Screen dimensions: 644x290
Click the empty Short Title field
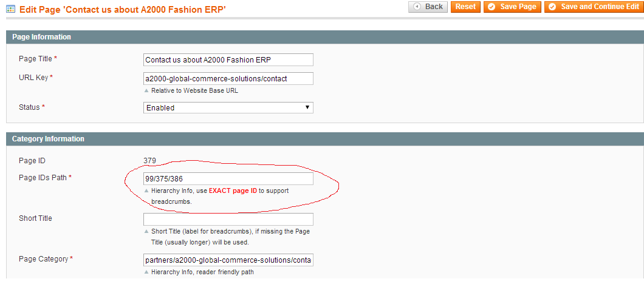click(228, 219)
